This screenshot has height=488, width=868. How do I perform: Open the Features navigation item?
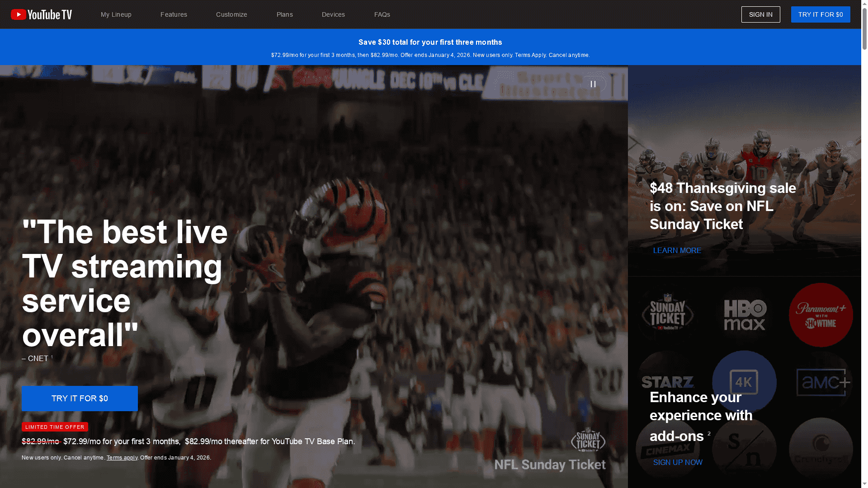(x=174, y=14)
